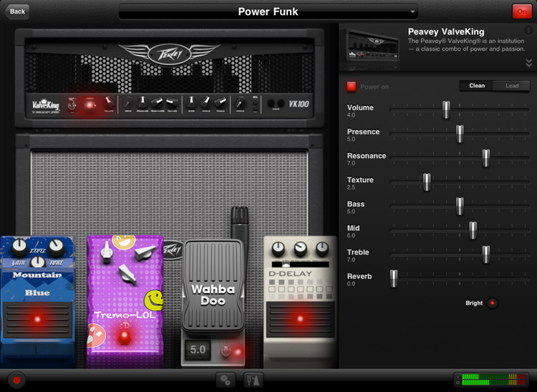Click the VK100 label on amp head

299,104
